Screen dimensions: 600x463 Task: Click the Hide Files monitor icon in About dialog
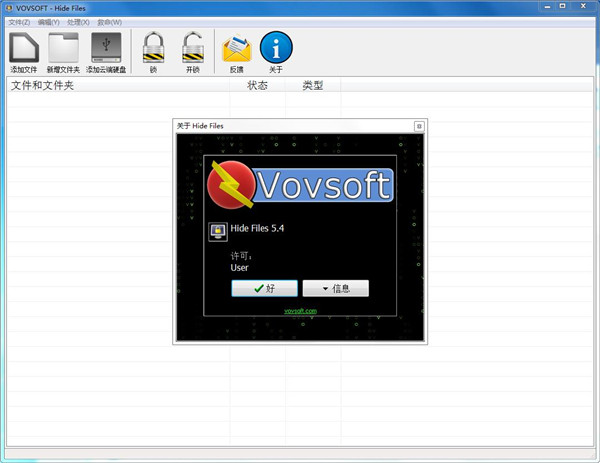tap(218, 232)
